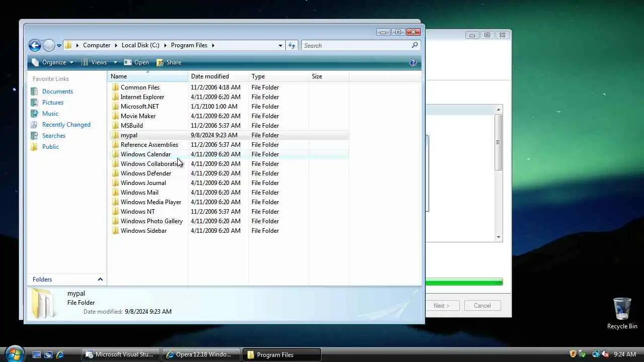Select the Windows Calendar folder icon
Screen dimensions: 644x362
(115, 154)
